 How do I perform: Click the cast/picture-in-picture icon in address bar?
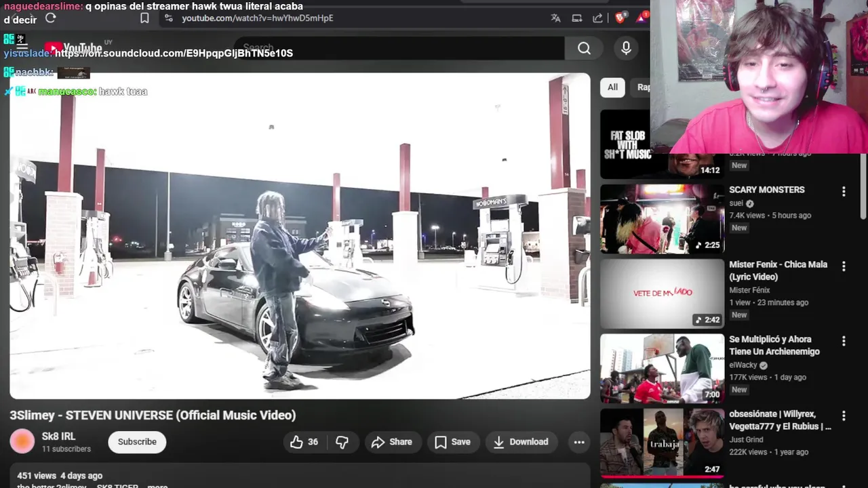[x=577, y=18]
